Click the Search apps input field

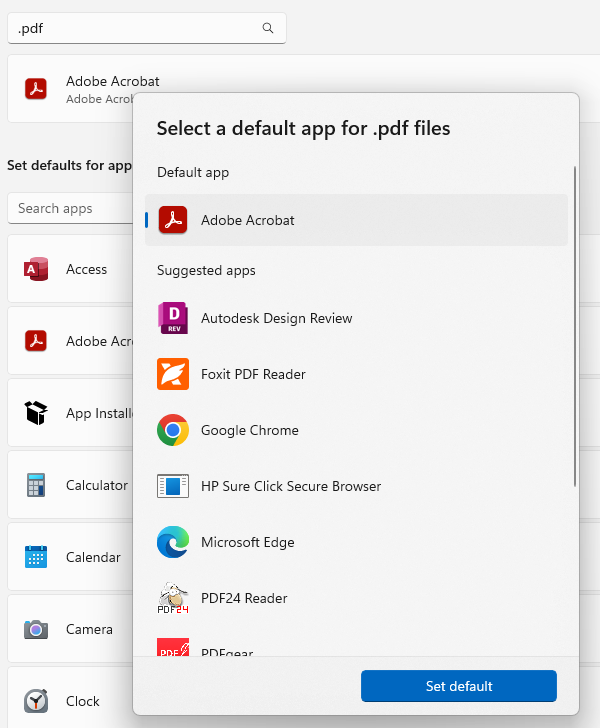pyautogui.click(x=71, y=208)
